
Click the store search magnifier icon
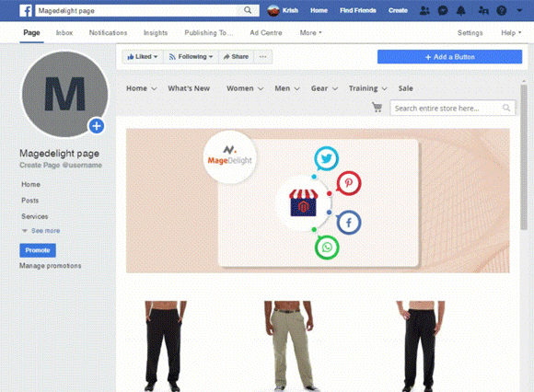[506, 108]
